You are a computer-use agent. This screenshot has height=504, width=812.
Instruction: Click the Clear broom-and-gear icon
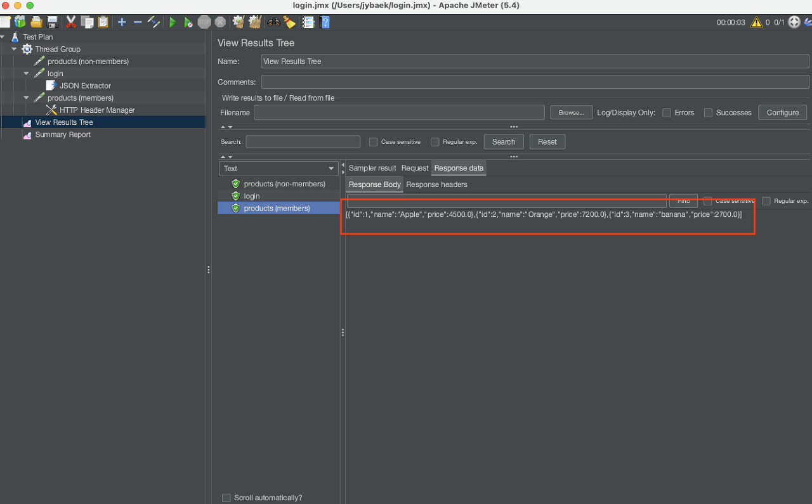click(x=239, y=22)
